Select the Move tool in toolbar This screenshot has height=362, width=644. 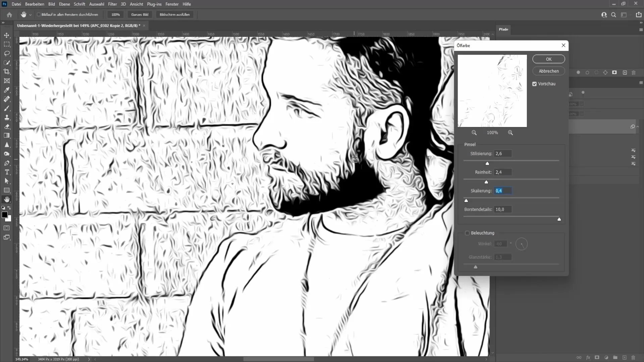[7, 35]
